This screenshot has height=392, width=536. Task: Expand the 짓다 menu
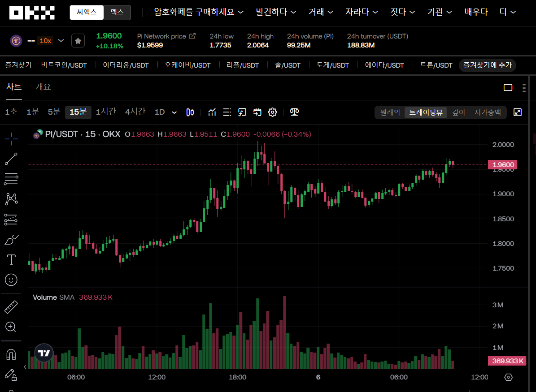pyautogui.click(x=403, y=12)
